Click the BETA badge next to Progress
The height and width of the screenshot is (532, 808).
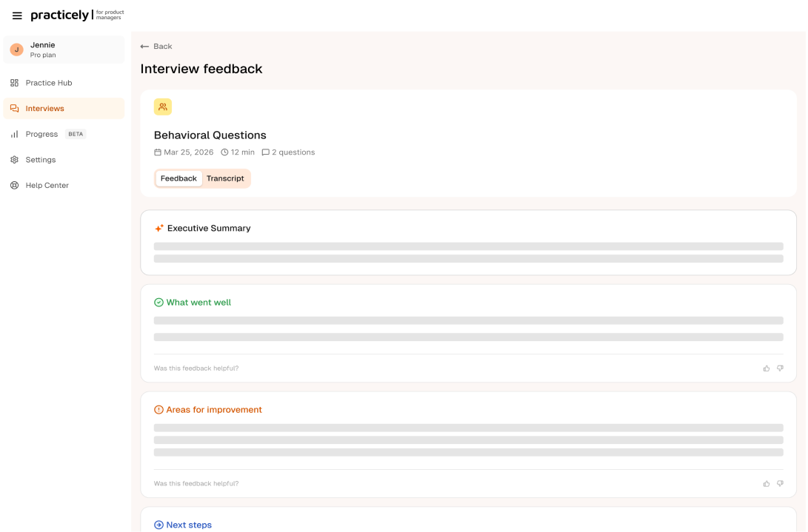76,134
